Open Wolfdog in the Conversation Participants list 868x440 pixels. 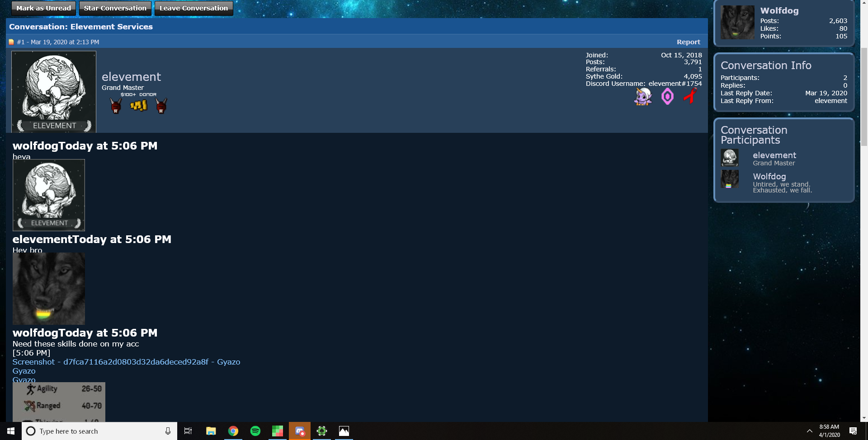click(x=769, y=177)
